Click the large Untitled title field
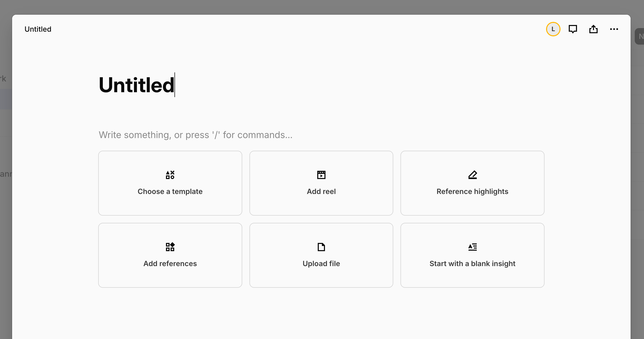This screenshot has width=644, height=339. click(x=137, y=85)
